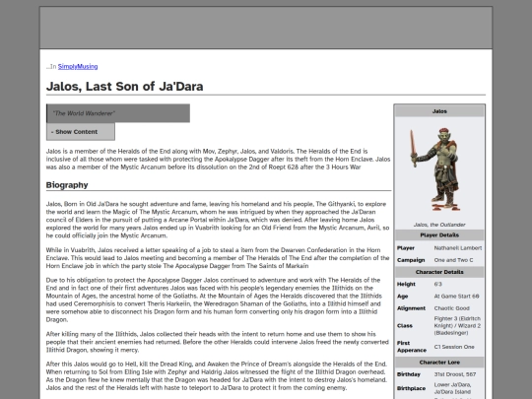
Task: Click the paragraph starting "After killing many"
Action: click(217, 342)
